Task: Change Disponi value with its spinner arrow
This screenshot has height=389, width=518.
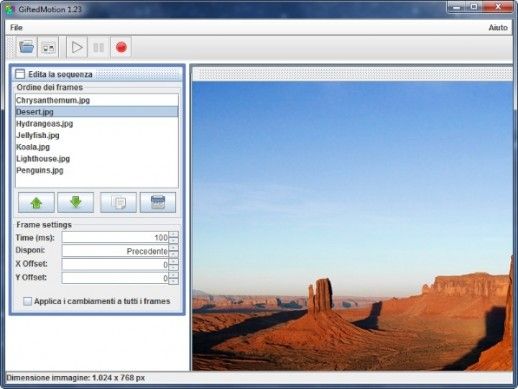Action: pos(173,248)
